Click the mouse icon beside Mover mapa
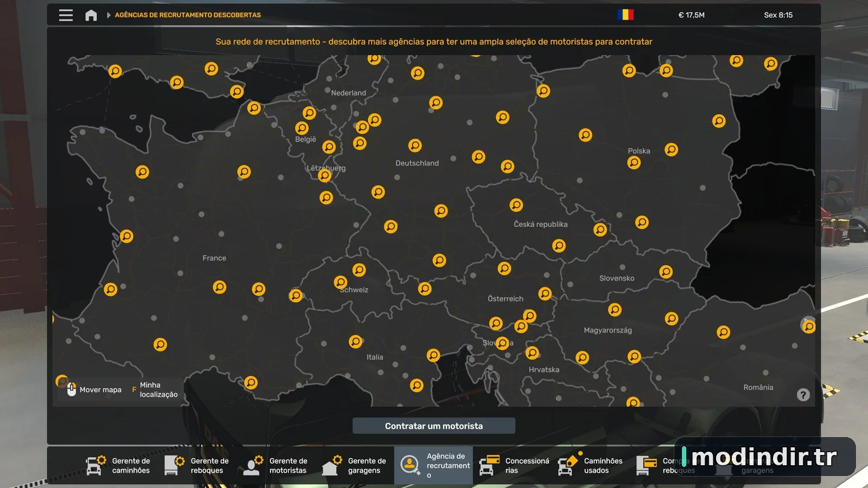This screenshot has height=488, width=868. pos(72,389)
